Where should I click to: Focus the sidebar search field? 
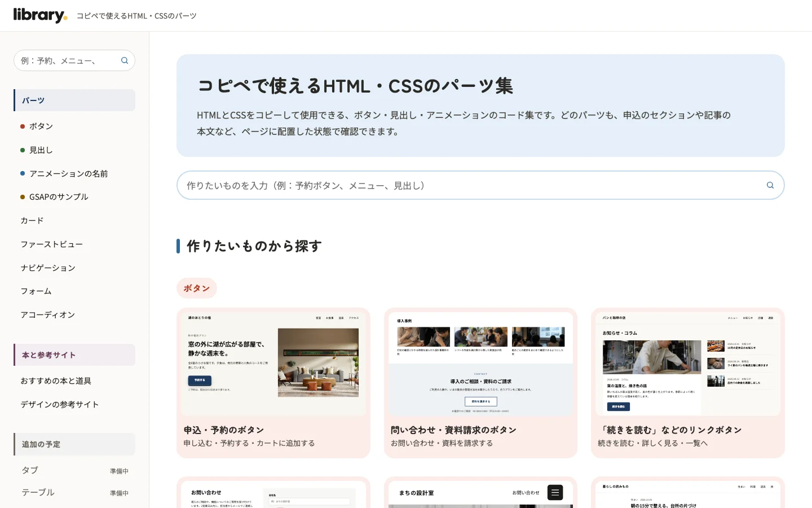tap(74, 60)
